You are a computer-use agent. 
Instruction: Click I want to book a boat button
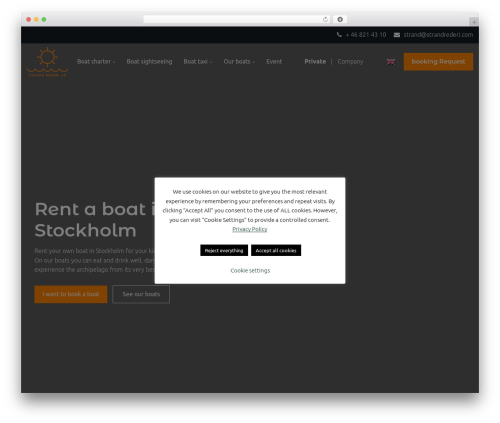coord(71,294)
